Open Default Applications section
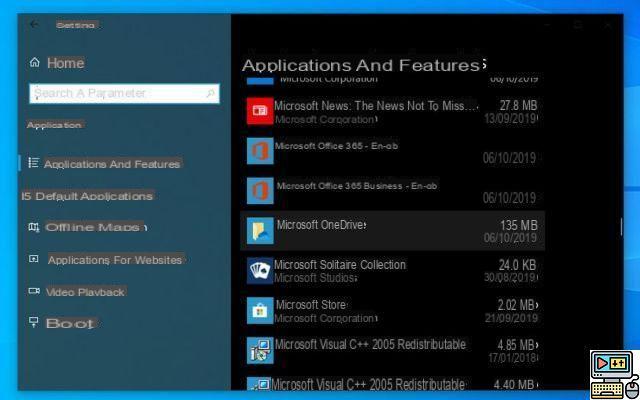Viewport: 640px width, 400px height. [87, 196]
